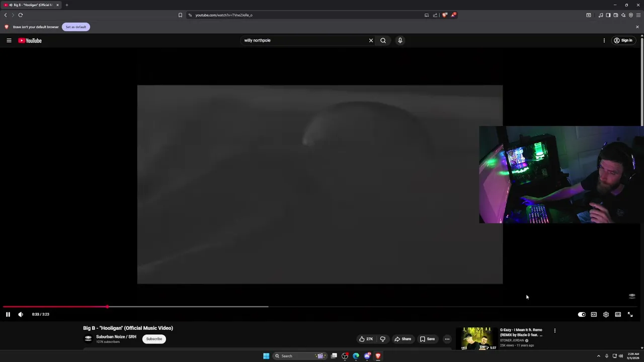Open YouTube settings three-dot menu
Viewport: 644px width, 362px height.
click(x=604, y=40)
